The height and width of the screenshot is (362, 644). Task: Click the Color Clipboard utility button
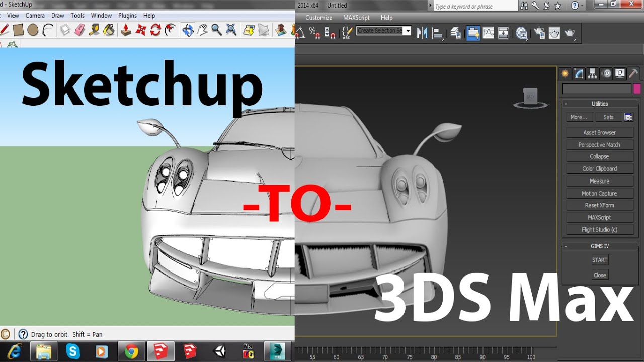pyautogui.click(x=599, y=169)
